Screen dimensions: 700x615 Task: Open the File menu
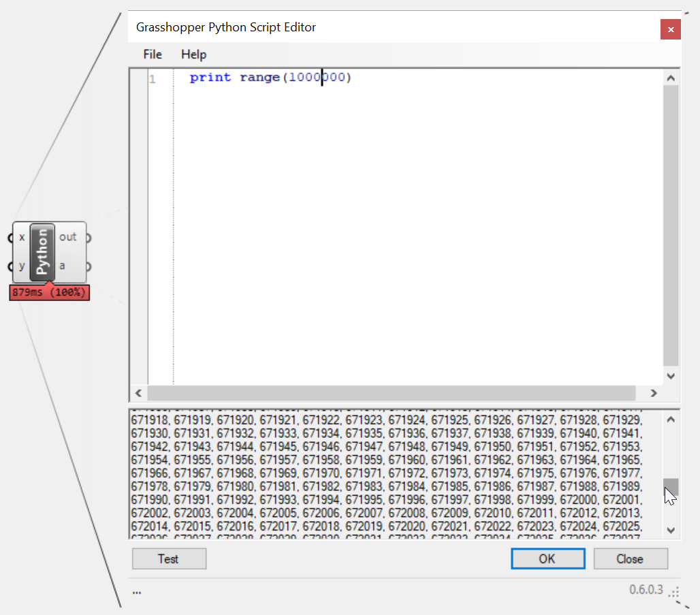tap(152, 54)
